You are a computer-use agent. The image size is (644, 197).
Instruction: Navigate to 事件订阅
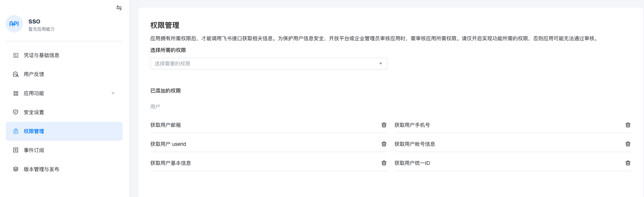click(34, 150)
